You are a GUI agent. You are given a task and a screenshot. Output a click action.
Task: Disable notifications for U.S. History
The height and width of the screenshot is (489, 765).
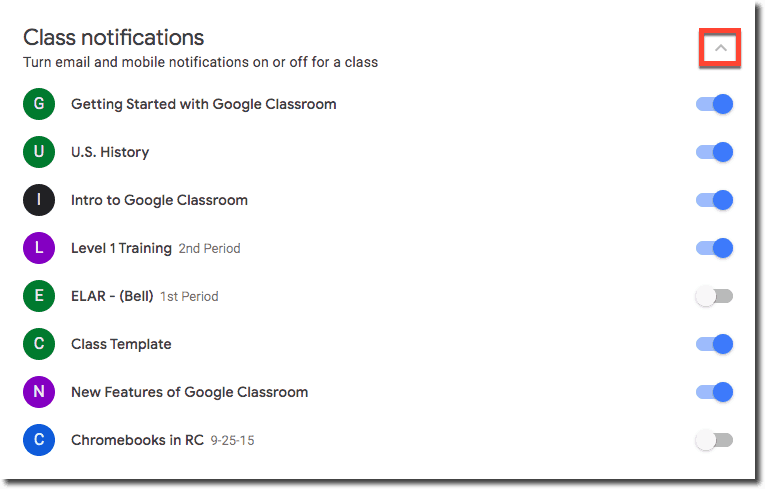[x=714, y=152]
